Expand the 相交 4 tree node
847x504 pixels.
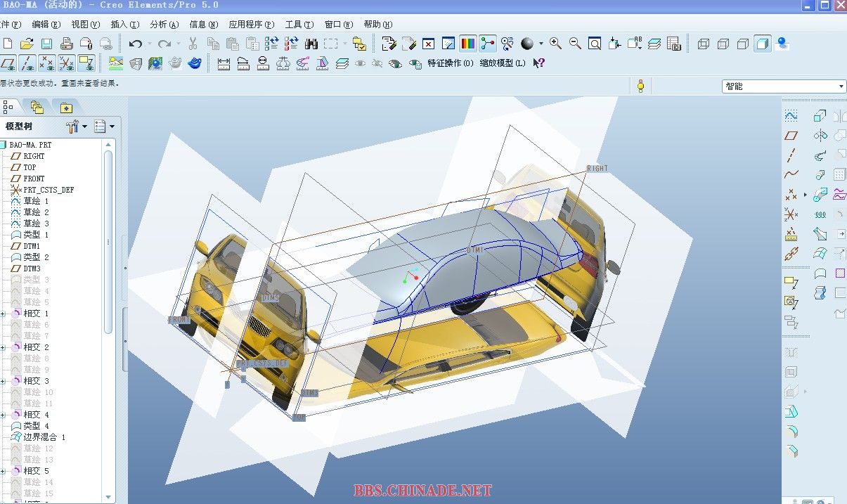point(4,415)
